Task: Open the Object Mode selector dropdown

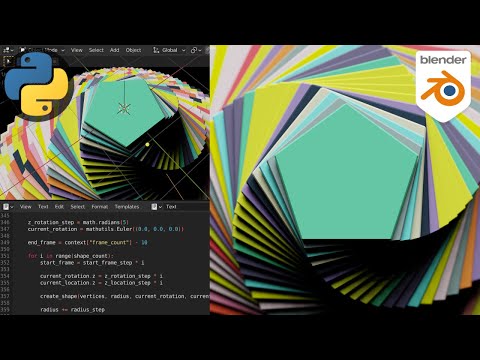Action: 42,50
